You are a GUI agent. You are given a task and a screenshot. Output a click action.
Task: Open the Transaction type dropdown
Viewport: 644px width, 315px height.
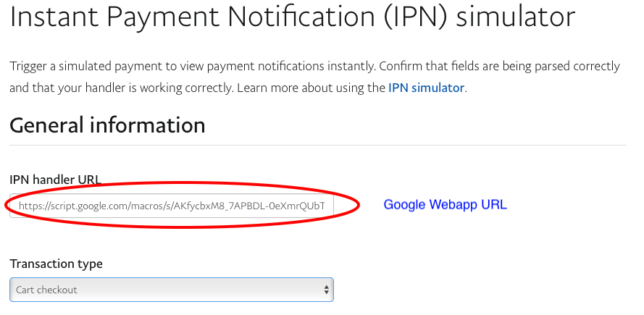click(172, 290)
